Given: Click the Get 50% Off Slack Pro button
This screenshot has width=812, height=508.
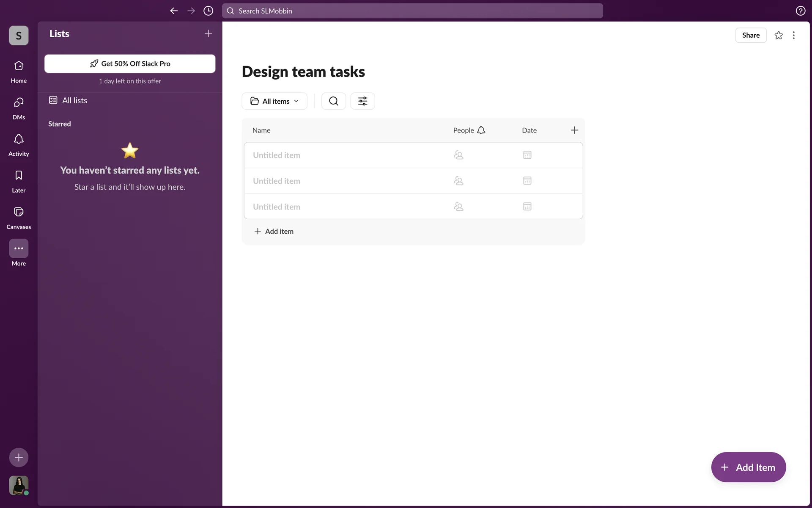Looking at the screenshot, I should pyautogui.click(x=130, y=63).
